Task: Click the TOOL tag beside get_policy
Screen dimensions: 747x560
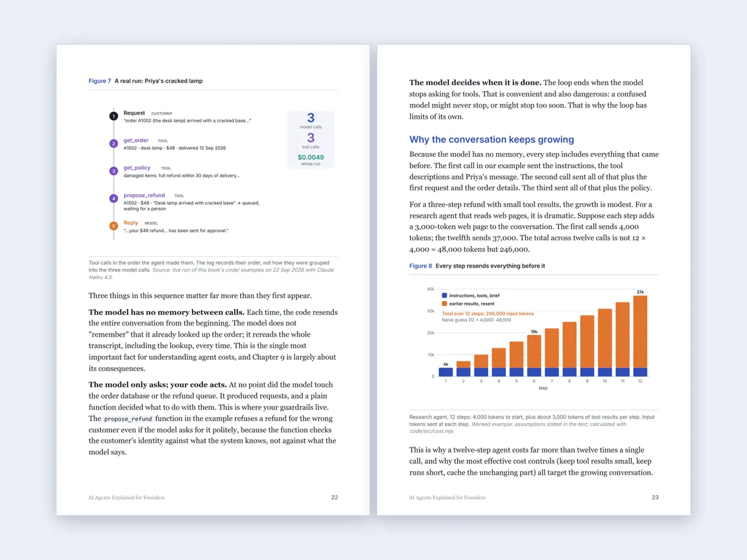Action: point(166,169)
